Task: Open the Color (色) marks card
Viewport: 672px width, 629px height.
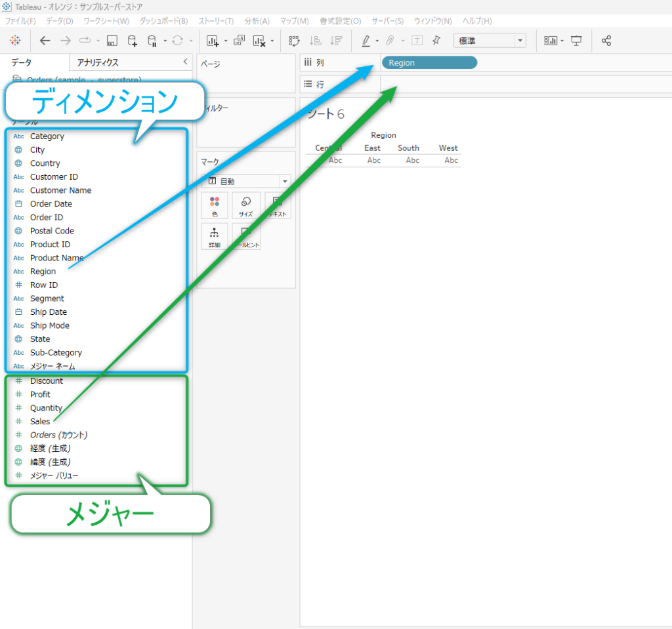Action: coord(215,205)
